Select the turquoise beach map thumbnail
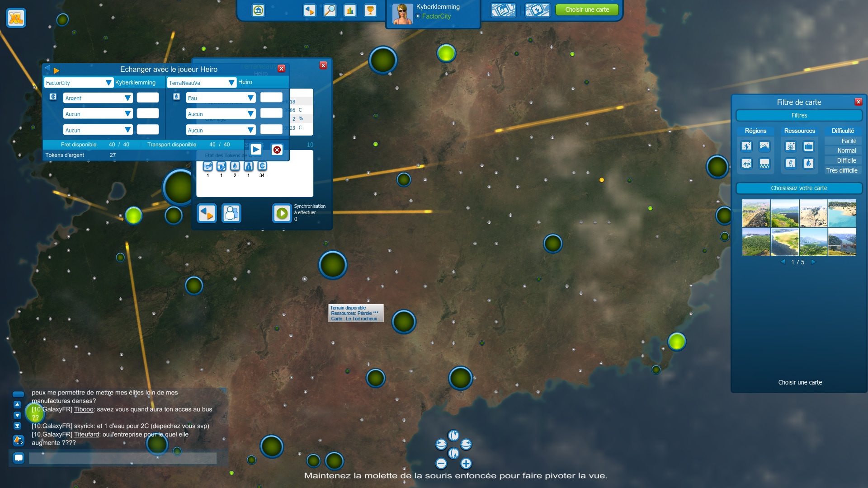The height and width of the screenshot is (488, 868). [842, 213]
